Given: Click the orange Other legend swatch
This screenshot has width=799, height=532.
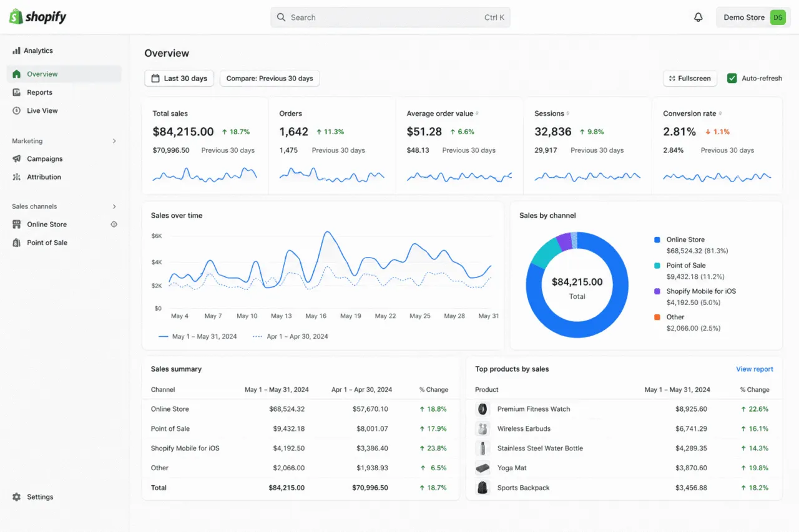Looking at the screenshot, I should coord(657,317).
